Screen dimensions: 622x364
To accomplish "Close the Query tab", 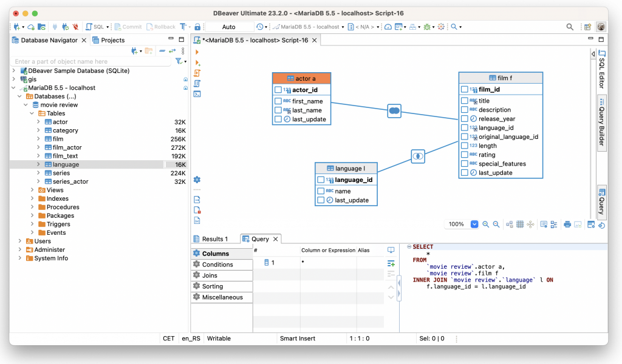I will 276,239.
